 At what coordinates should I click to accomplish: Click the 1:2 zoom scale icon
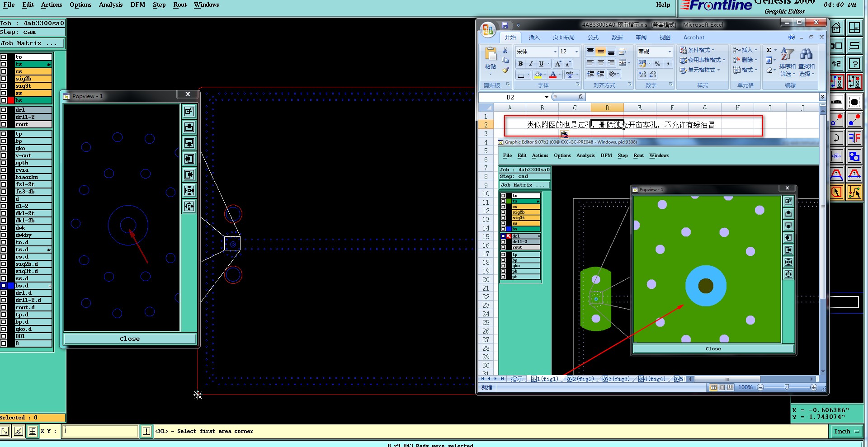tap(836, 64)
